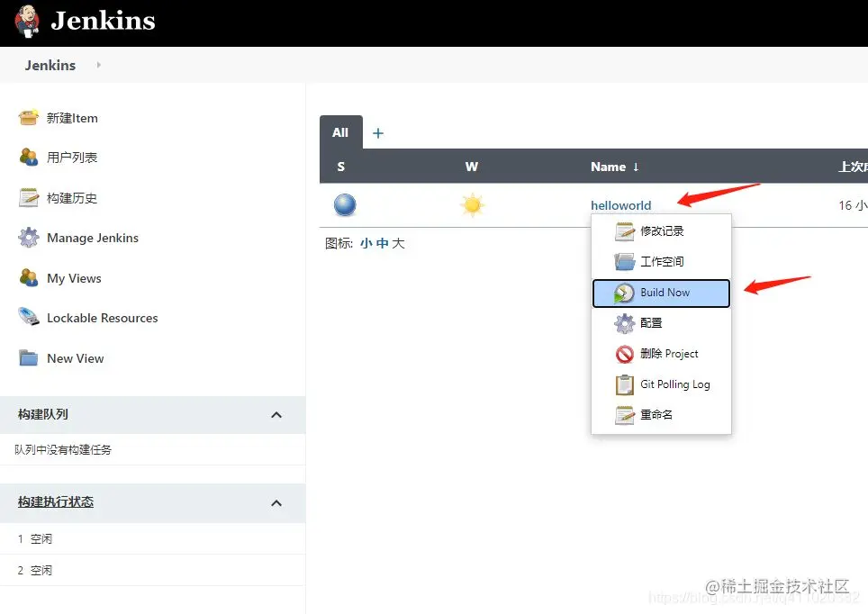This screenshot has width=868, height=614.
Task: Click the 重命名 notepad icon in context menu
Action: [624, 415]
